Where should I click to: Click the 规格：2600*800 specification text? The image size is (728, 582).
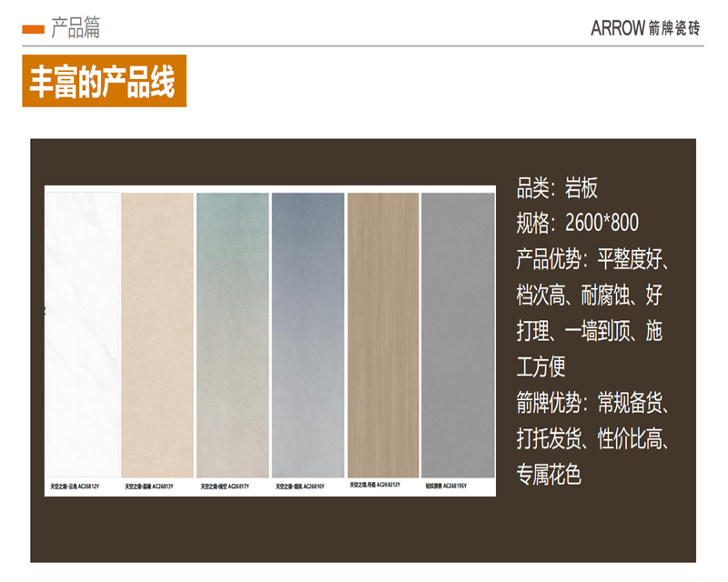coord(578,223)
